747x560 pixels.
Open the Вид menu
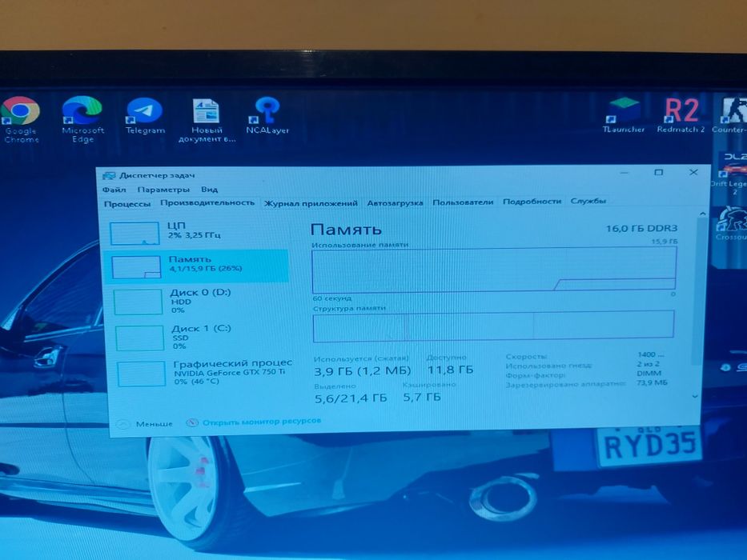pyautogui.click(x=209, y=190)
